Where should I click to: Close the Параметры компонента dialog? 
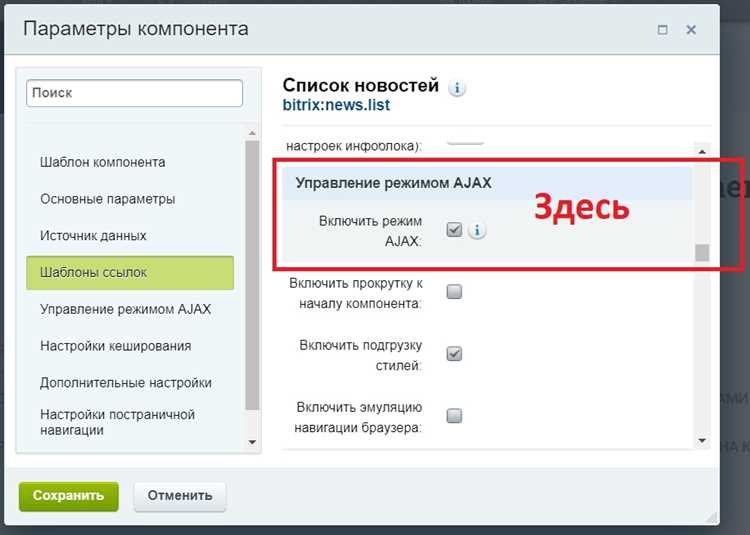click(x=691, y=30)
